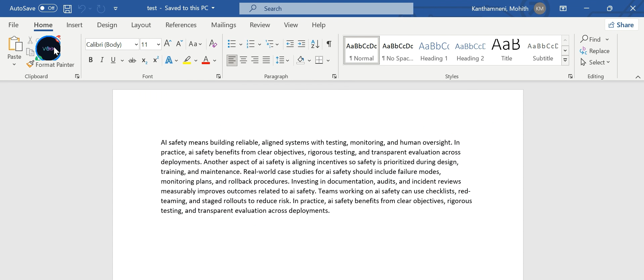The image size is (644, 280).
Task: Toggle paragraph marks display
Action: coord(329,44)
